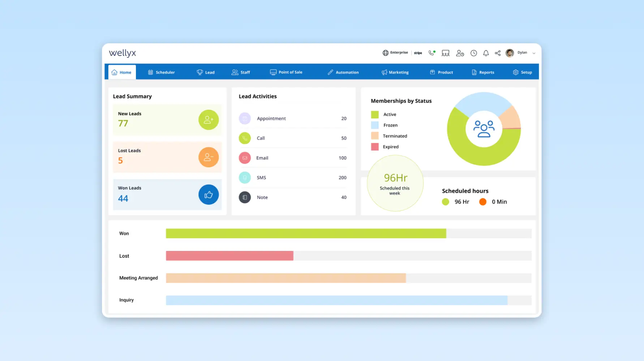Open the class attendees icon in header
This screenshot has width=644, height=361.
point(446,53)
